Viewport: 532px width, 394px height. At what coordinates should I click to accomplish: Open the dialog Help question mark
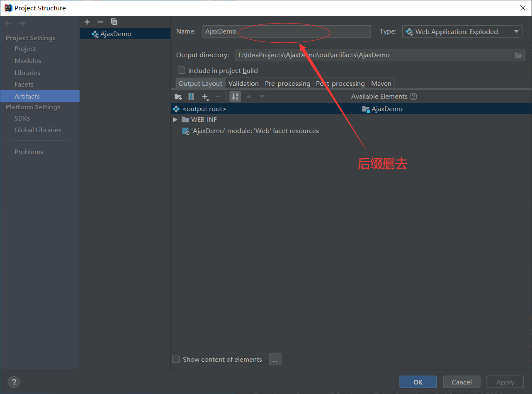point(14,382)
